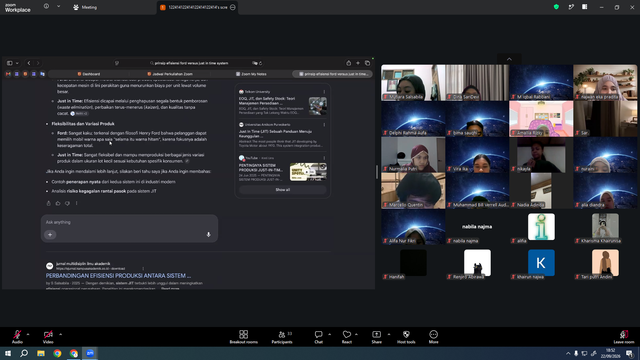Expand audio options arrow next to Audio

[28, 334]
